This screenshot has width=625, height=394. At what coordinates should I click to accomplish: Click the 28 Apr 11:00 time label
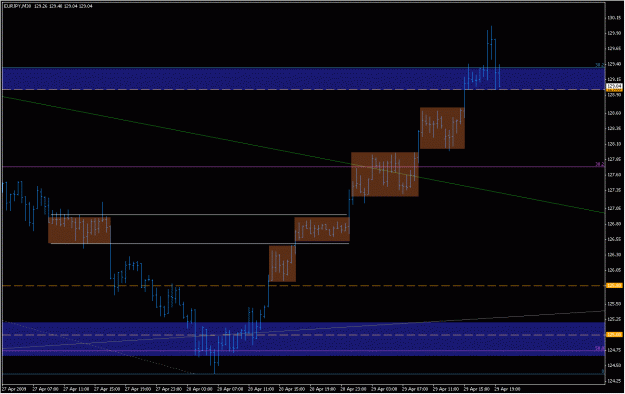click(x=261, y=389)
